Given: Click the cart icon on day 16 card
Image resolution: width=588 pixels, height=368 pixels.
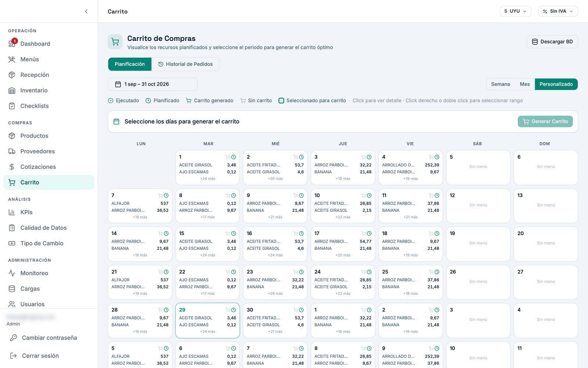Looking at the screenshot, I should point(295,234).
